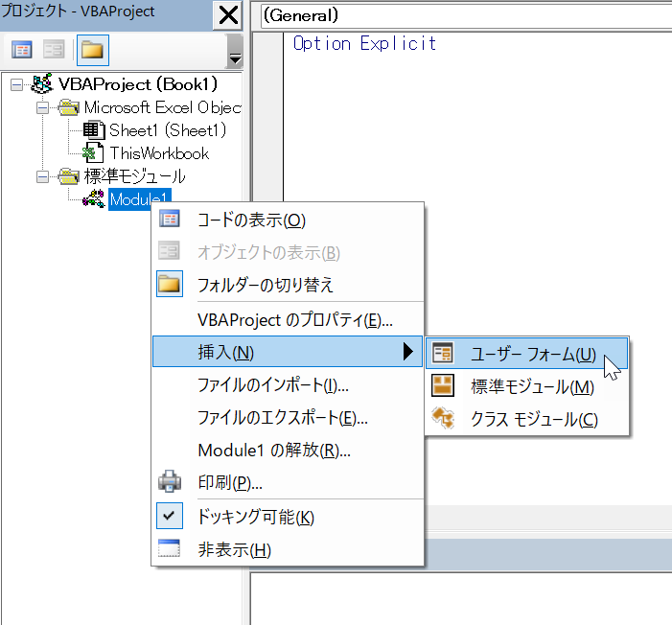Click the code window margin indicator bar
Image resolution: width=672 pixels, height=625 pixels.
(267, 117)
